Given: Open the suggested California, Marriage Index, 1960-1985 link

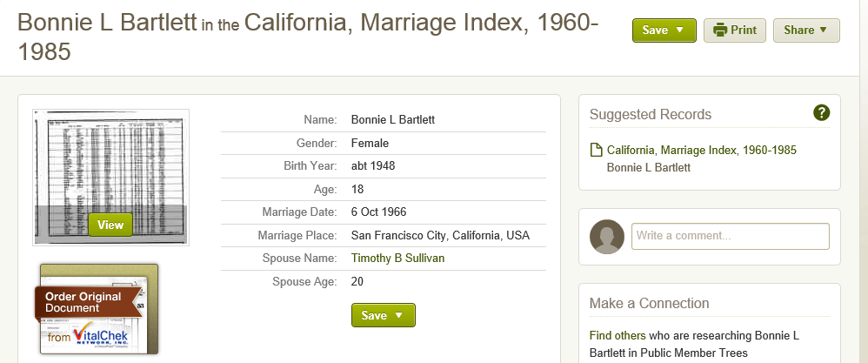Looking at the screenshot, I should (x=701, y=151).
